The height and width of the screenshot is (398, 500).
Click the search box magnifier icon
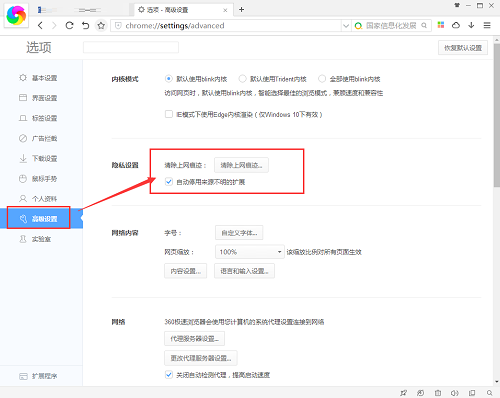424,25
